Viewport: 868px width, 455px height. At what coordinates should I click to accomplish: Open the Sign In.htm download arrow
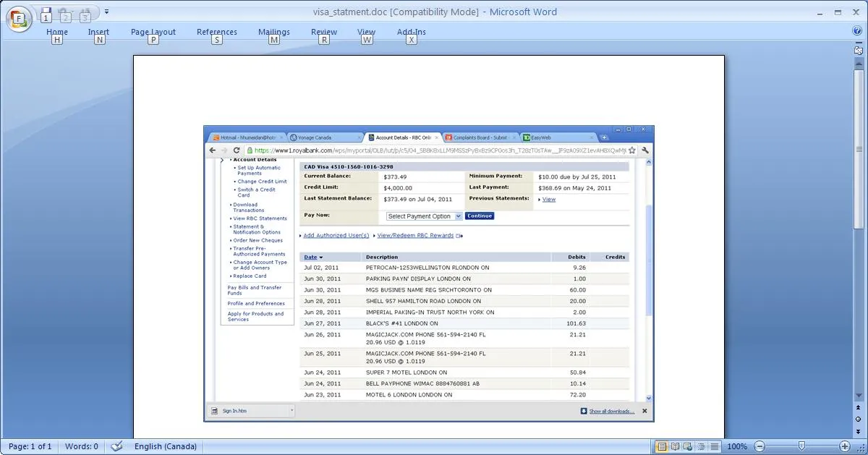coord(292,411)
